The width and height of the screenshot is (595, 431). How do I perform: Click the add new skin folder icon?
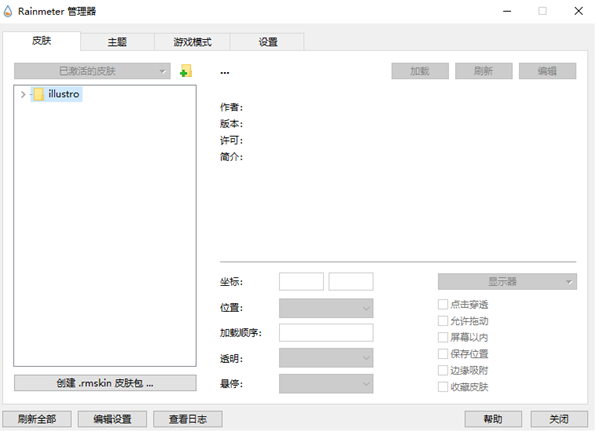coord(186,71)
